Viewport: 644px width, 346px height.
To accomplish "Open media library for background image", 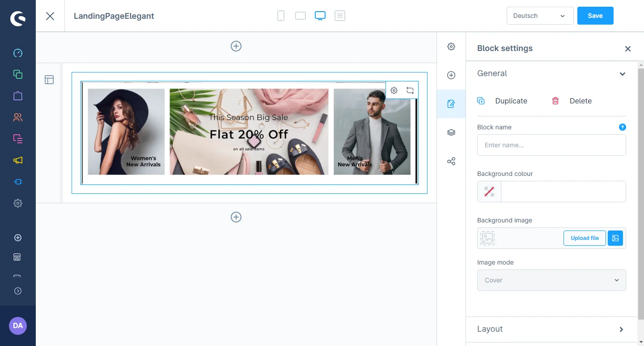I will click(615, 238).
